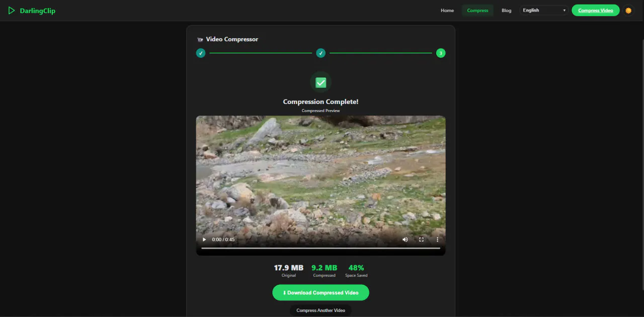Screen dimensions: 644x317
Task: Click the 9.2 MB compressed size value
Action: click(x=324, y=268)
